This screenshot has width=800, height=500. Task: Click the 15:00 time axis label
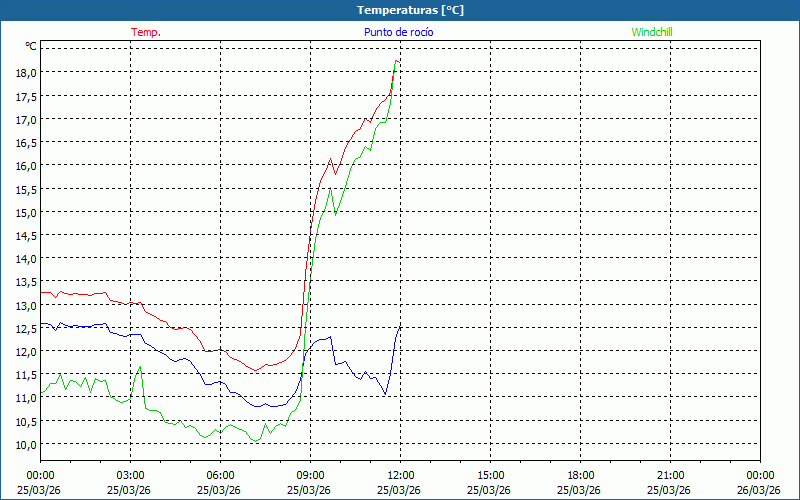point(490,475)
